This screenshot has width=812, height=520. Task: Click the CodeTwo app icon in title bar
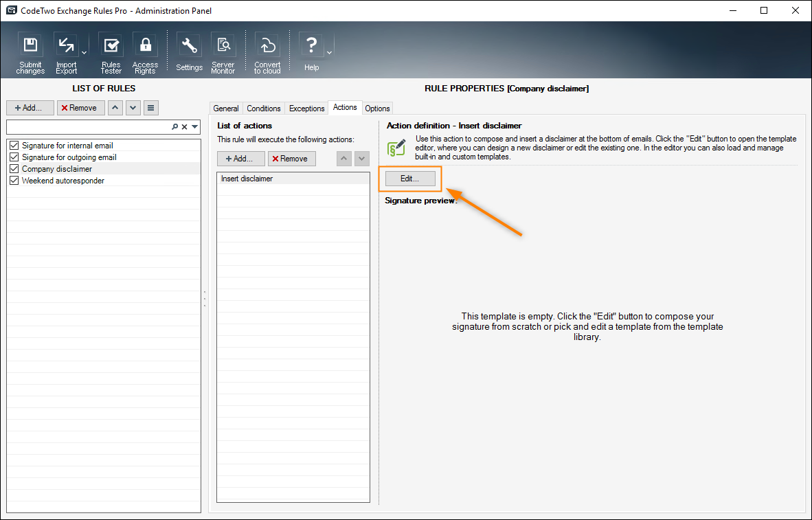click(12, 10)
